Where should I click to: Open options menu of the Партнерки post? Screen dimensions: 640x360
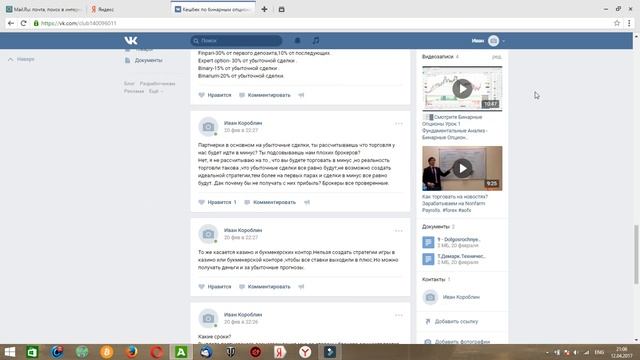coord(398,123)
